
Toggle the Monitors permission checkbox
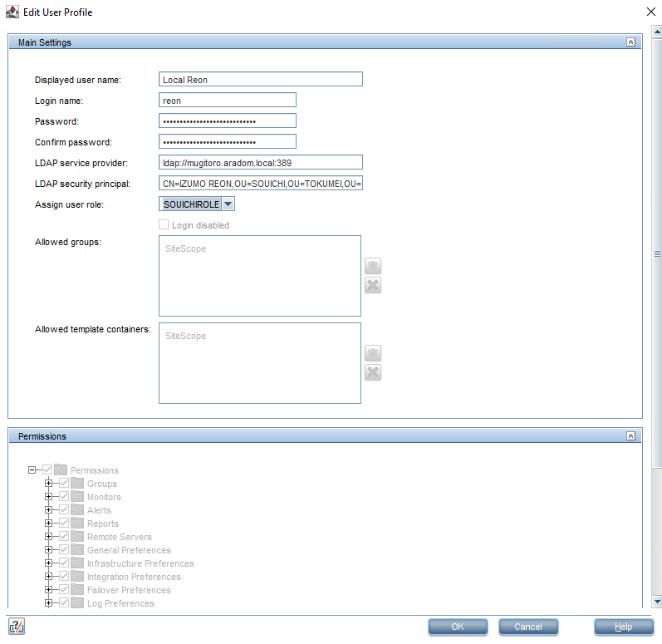64,496
